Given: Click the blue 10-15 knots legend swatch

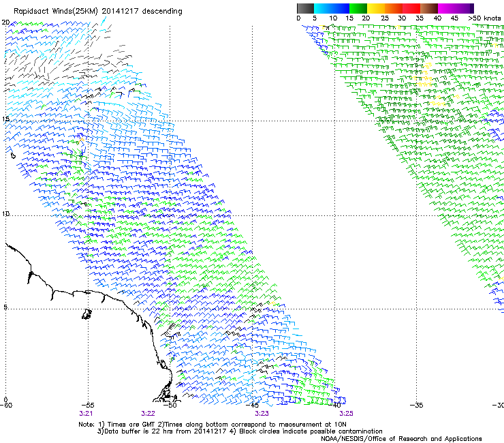Looking at the screenshot, I should click(x=341, y=8).
